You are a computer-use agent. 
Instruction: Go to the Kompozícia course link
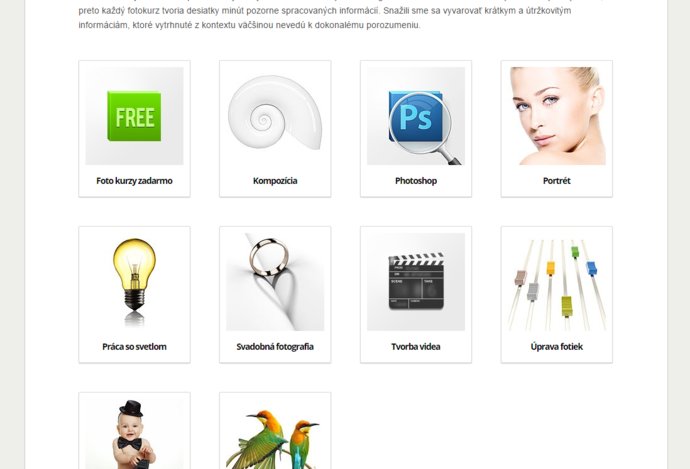tap(275, 181)
